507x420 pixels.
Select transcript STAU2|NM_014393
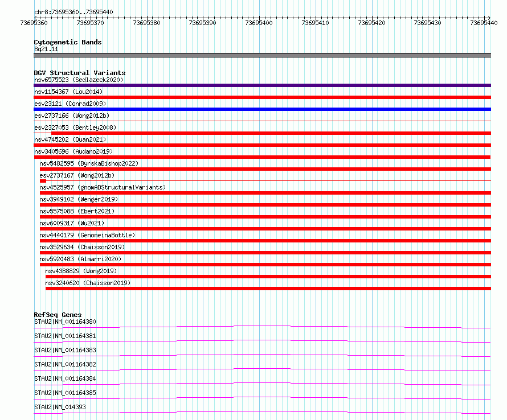(x=60, y=407)
